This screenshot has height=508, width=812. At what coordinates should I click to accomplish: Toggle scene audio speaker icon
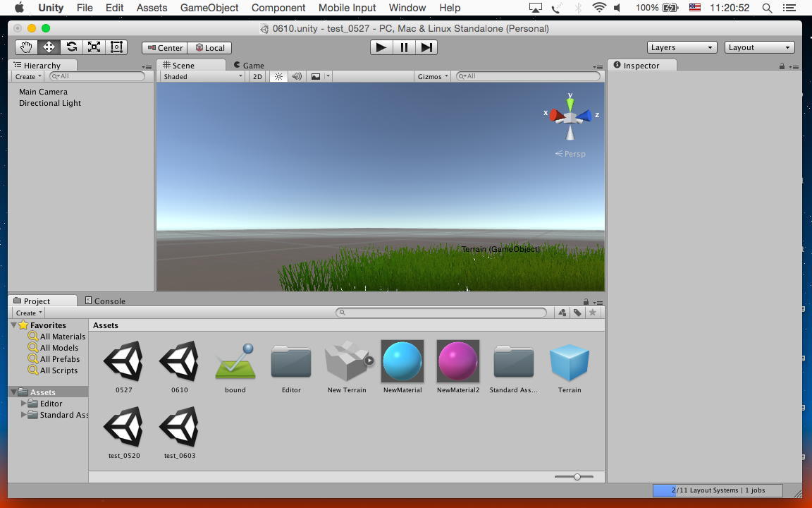(x=297, y=76)
